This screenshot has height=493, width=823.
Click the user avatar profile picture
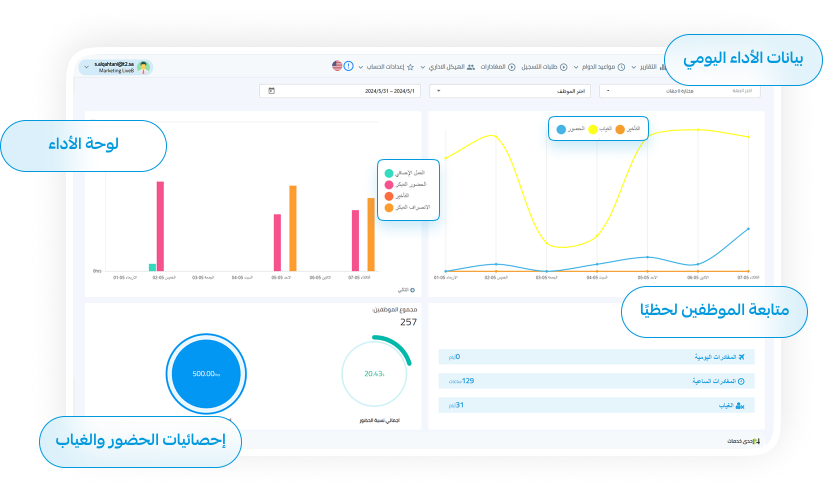[x=145, y=67]
